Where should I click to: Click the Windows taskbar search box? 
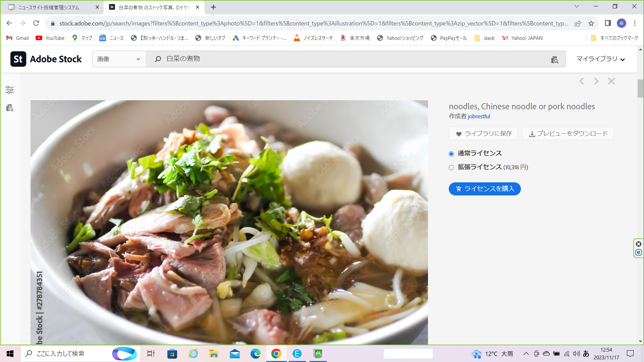click(80, 354)
